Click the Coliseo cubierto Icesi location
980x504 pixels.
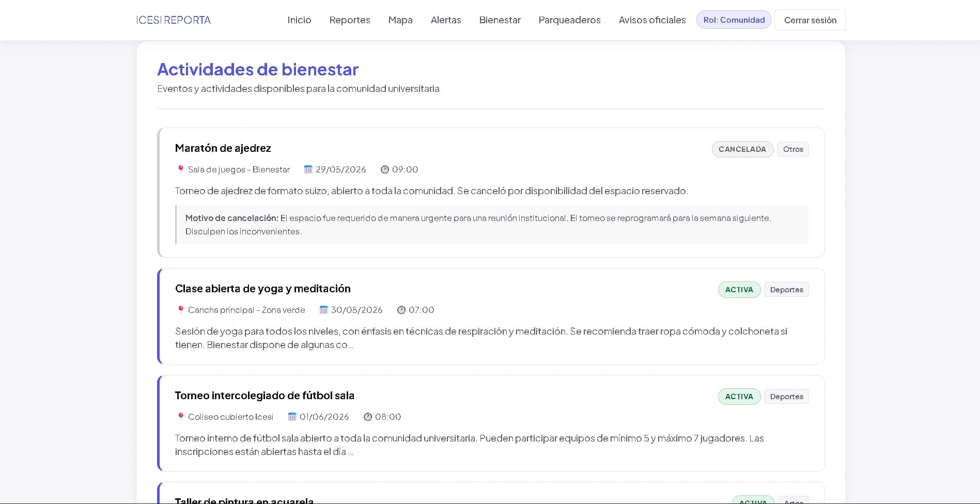pos(231,417)
